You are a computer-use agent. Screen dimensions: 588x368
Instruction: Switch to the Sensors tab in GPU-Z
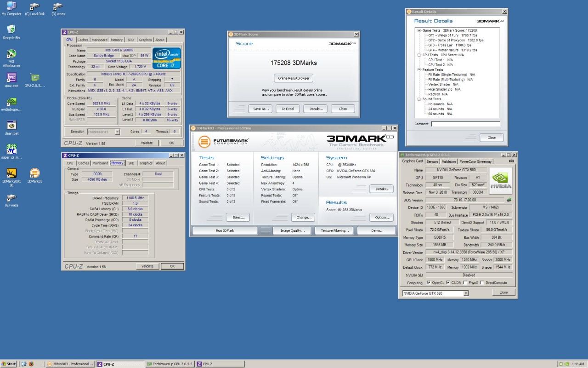[x=432, y=161]
